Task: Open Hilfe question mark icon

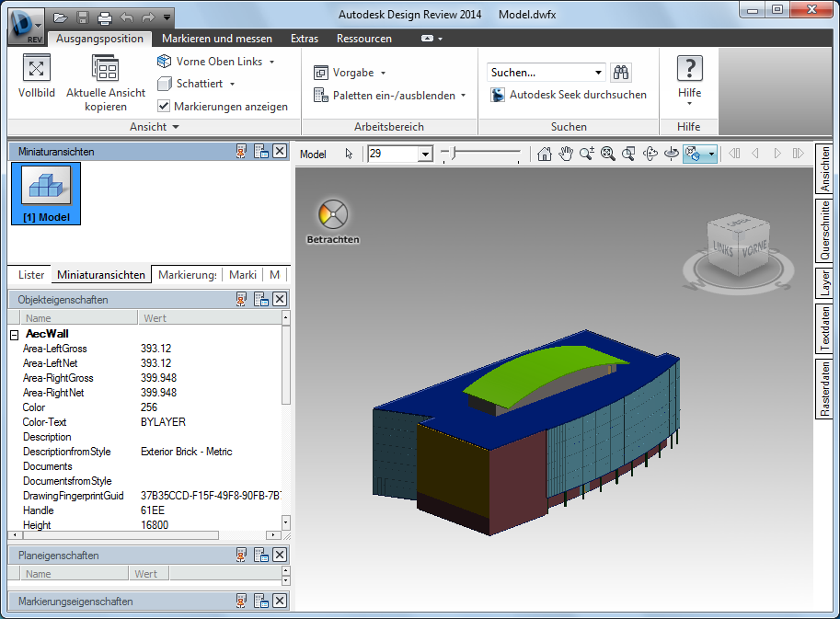Action: [x=689, y=69]
